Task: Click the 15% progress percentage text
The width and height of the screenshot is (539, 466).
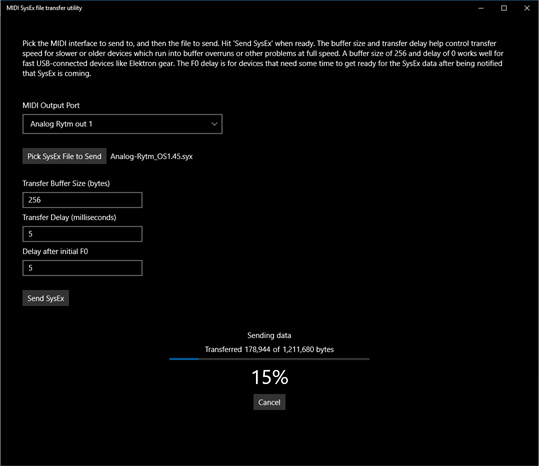Action: click(x=270, y=377)
